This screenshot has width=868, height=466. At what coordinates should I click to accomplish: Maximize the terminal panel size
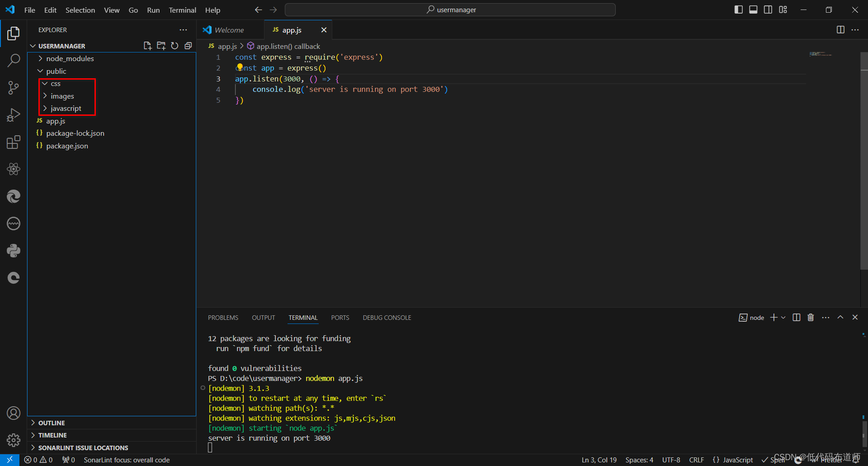pyautogui.click(x=840, y=318)
